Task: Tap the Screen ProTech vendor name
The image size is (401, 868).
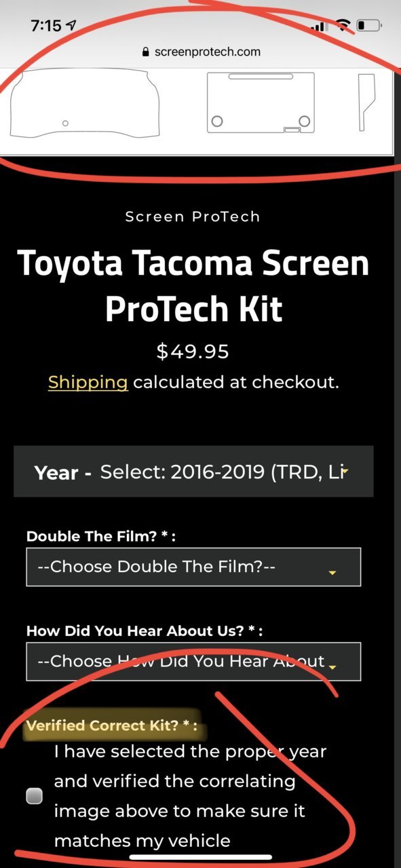Action: point(193,216)
